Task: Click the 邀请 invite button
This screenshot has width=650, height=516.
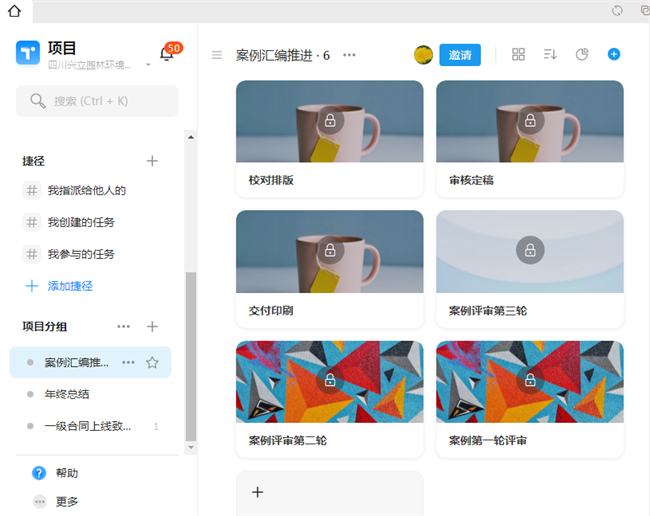Action: click(x=460, y=55)
